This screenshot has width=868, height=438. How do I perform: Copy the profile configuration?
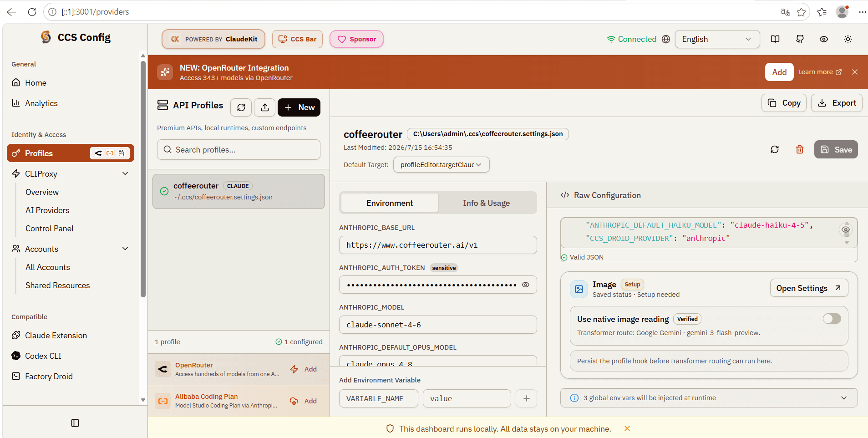(x=784, y=103)
